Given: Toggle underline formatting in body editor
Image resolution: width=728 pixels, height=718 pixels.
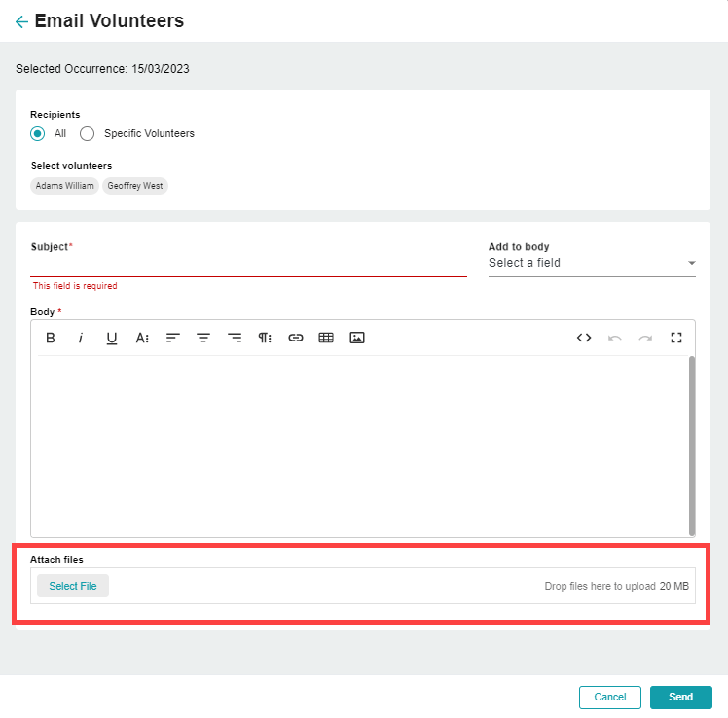Looking at the screenshot, I should 111,338.
